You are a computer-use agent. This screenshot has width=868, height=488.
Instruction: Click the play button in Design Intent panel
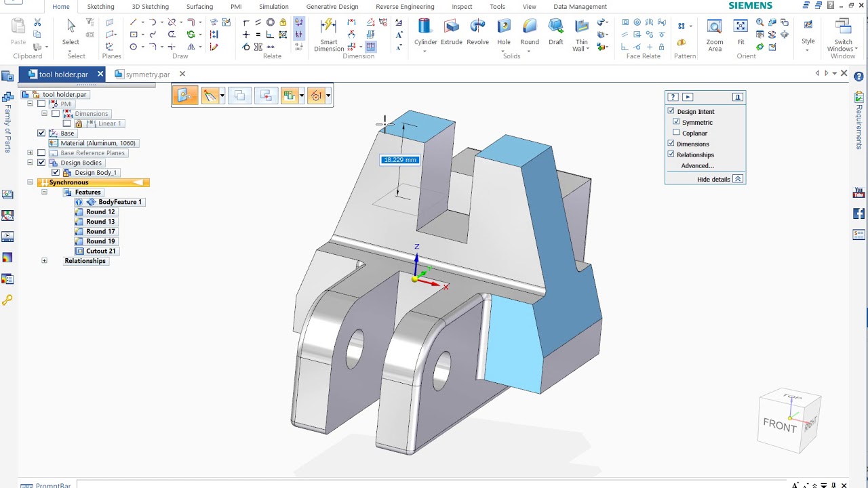688,97
